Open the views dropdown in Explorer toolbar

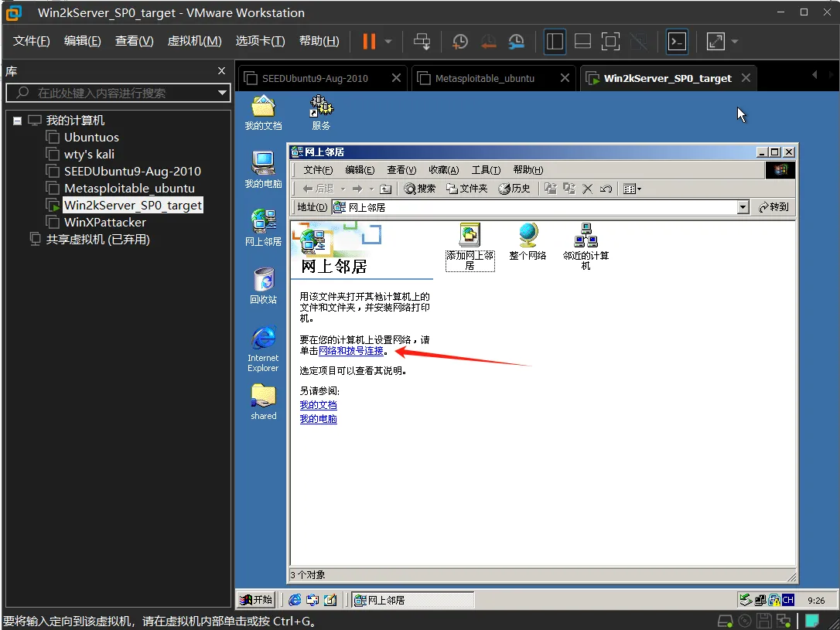[632, 189]
